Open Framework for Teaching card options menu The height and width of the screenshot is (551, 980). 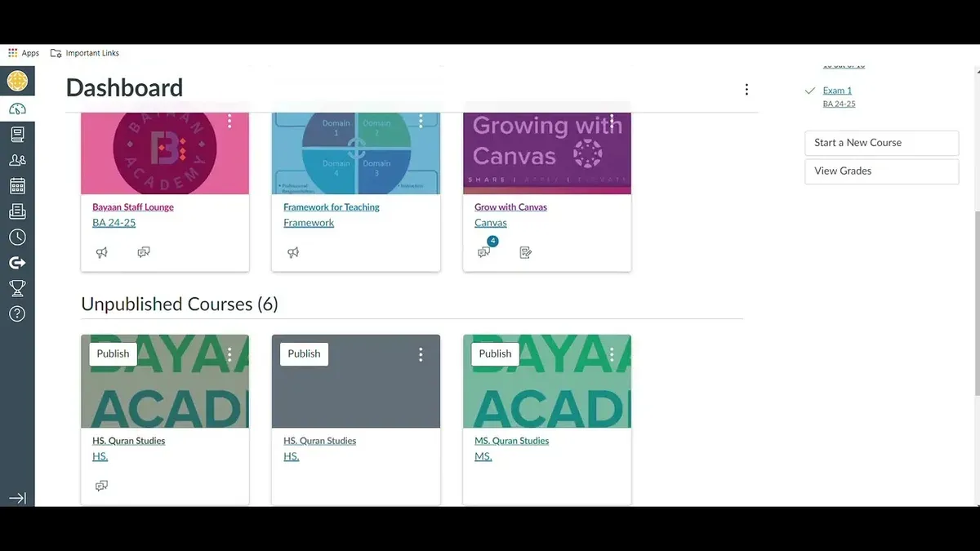click(x=421, y=121)
